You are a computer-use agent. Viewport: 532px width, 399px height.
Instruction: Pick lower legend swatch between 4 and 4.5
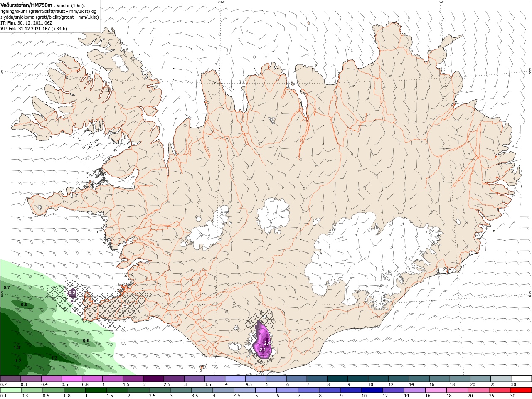(223, 390)
